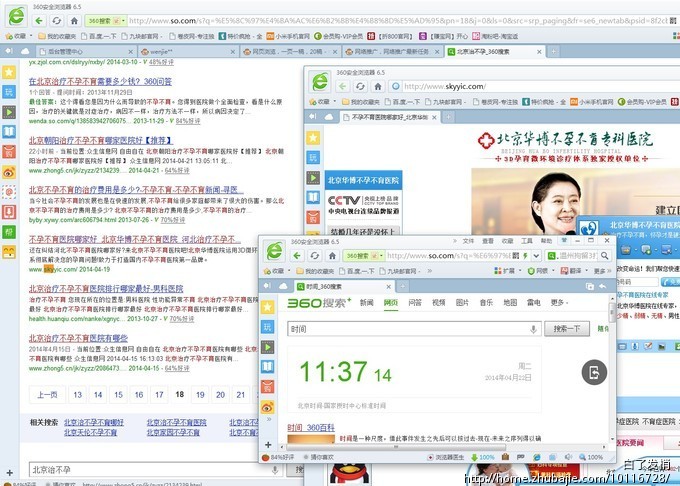Go back in the skyyic.com window

(x=343, y=86)
